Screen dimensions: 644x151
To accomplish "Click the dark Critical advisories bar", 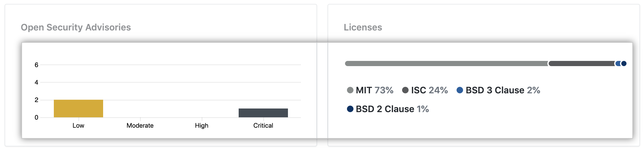I will pos(263,113).
